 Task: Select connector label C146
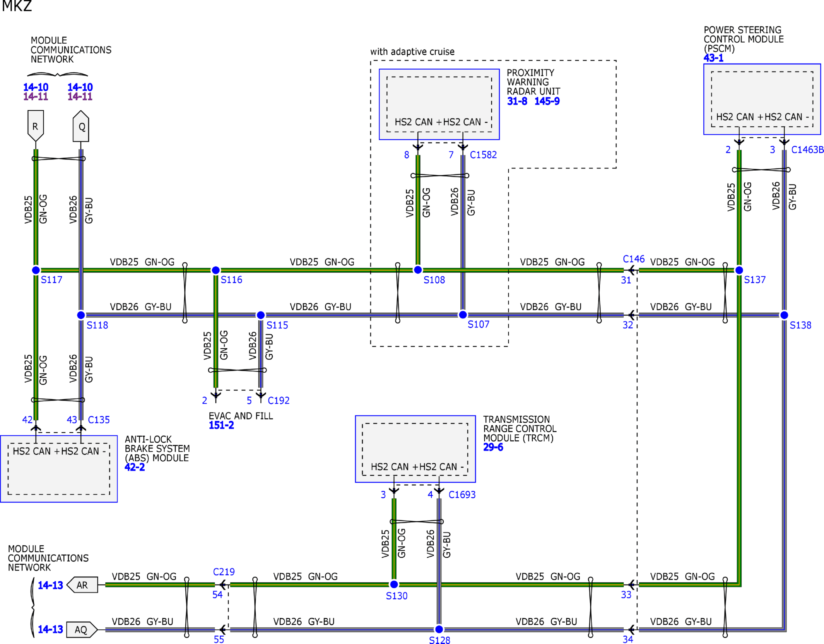(x=634, y=259)
